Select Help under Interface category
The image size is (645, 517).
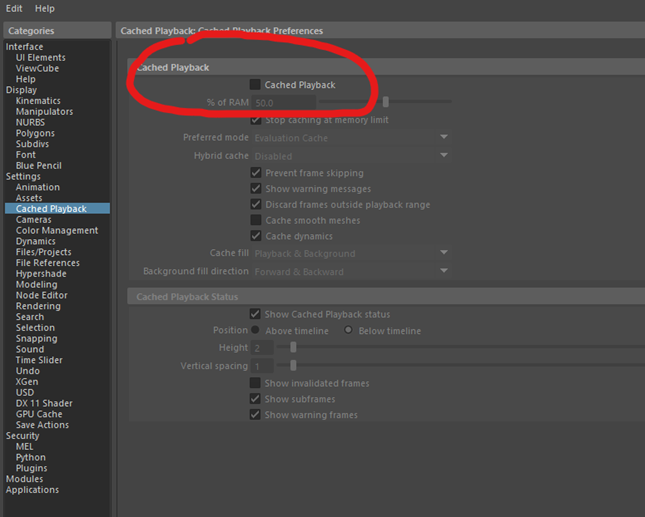[x=26, y=79]
